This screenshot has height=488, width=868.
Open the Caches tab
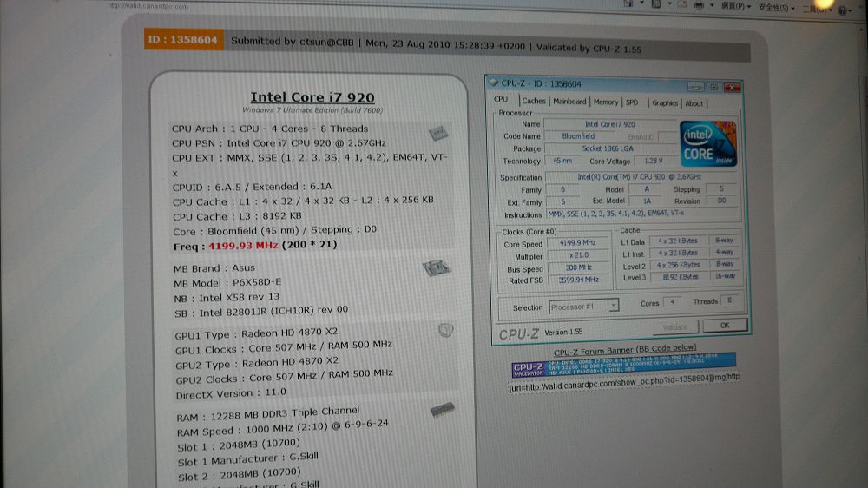(x=534, y=101)
